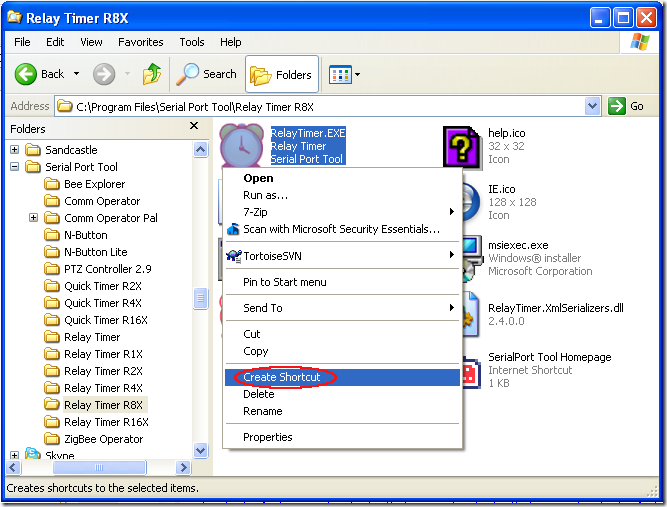Click the horizontal scroll right arrow
The image size is (667, 507).
183,467
